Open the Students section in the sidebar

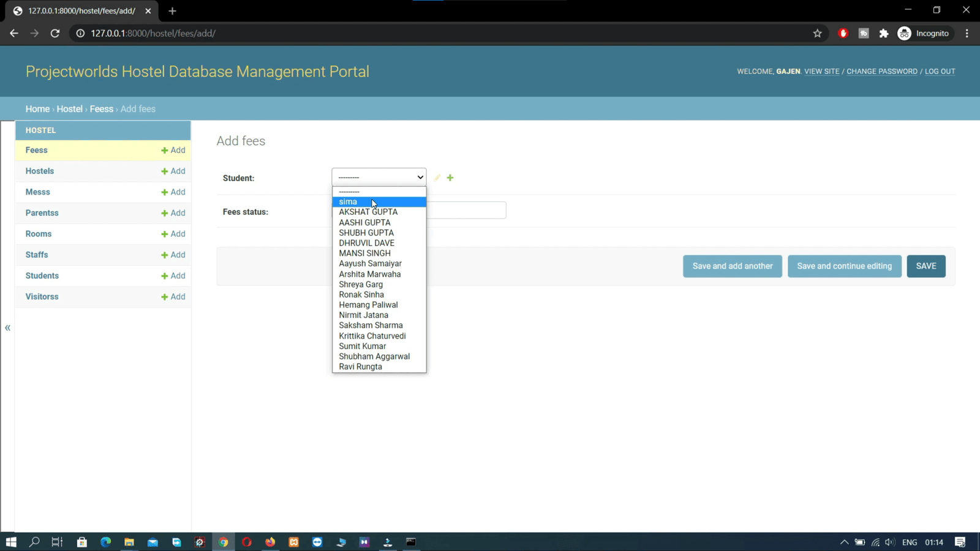(42, 276)
